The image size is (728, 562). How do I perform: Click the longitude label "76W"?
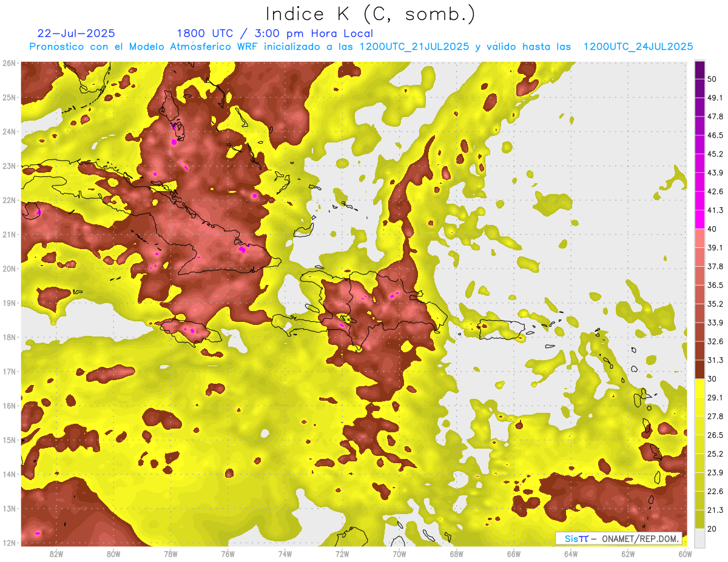click(228, 554)
